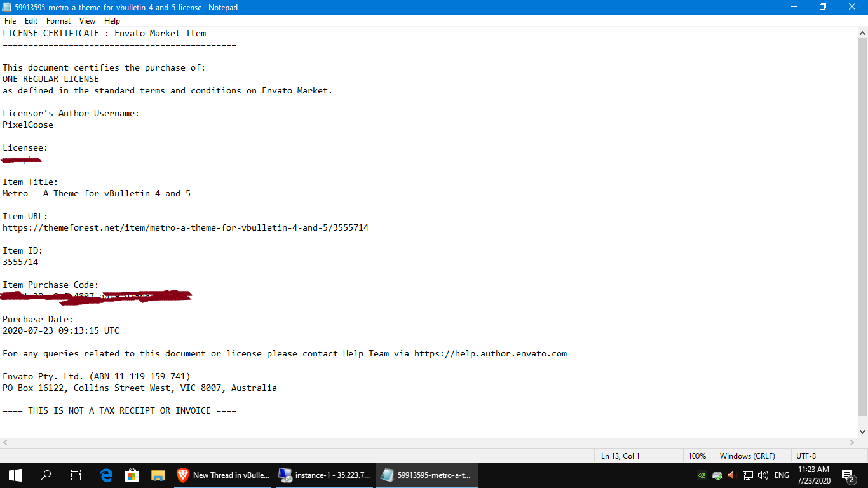Click the Notepad icon in the title bar
868x488 pixels.
click(7, 7)
